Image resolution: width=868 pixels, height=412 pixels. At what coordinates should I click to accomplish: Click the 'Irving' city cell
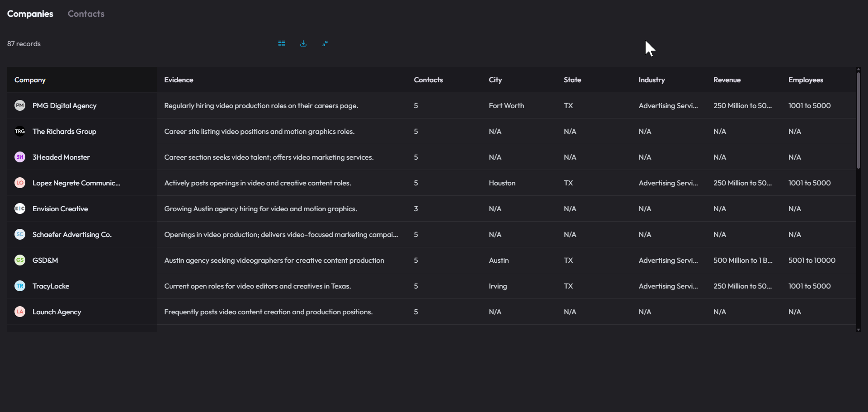(x=498, y=286)
